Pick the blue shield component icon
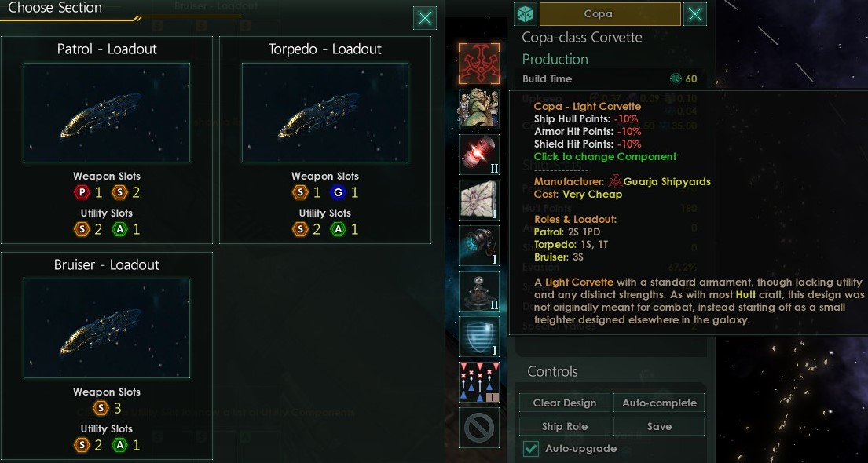Screen dimensions: 868x463 (x=479, y=337)
